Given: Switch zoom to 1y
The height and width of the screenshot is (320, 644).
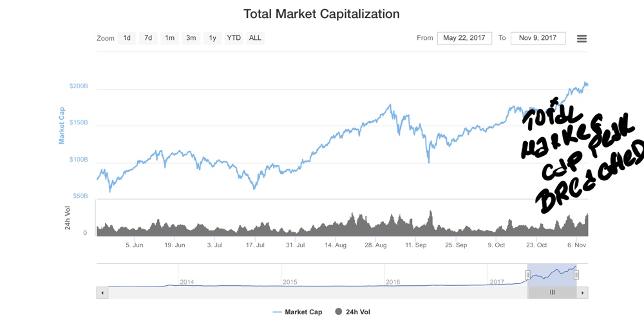Looking at the screenshot, I should (x=213, y=38).
